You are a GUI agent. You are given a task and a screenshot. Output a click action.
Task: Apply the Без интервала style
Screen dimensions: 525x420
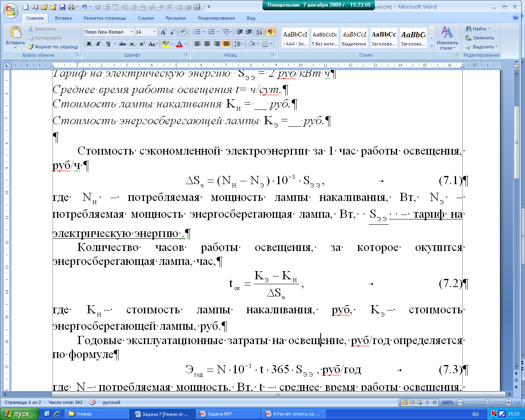[x=324, y=39]
